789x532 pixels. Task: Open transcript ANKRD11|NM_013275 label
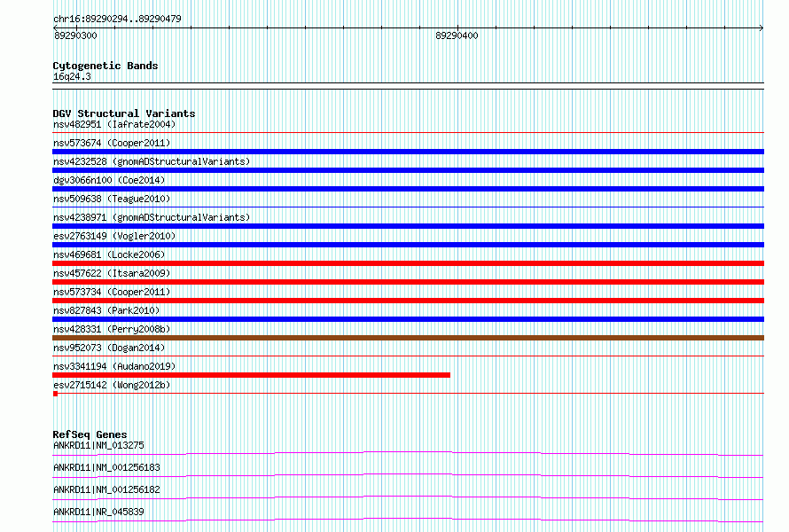pos(98,445)
